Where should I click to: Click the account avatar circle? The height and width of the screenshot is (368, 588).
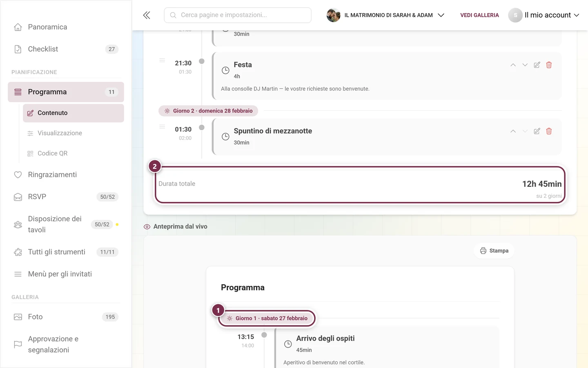[515, 15]
